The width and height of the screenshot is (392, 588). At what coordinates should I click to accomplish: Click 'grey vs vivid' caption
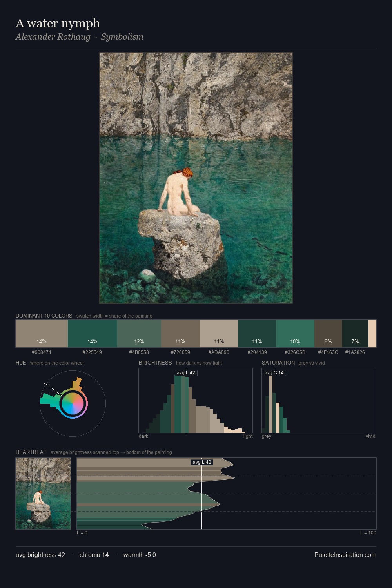coord(312,363)
